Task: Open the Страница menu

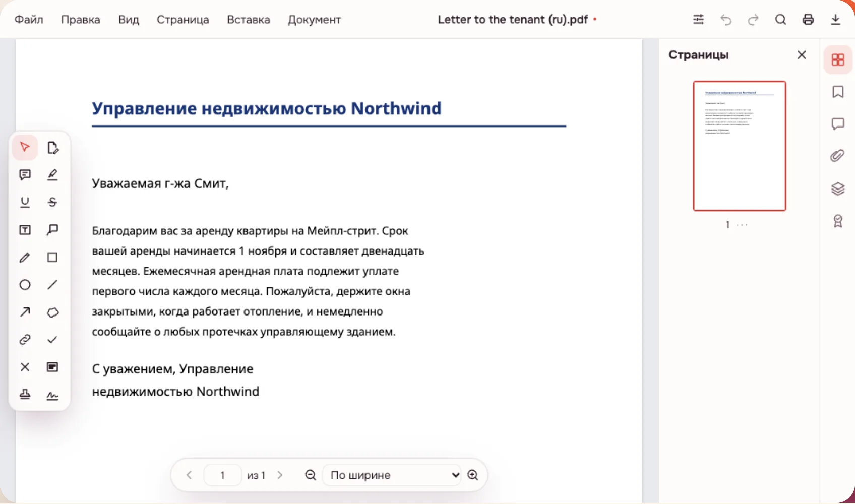Action: coord(183,20)
